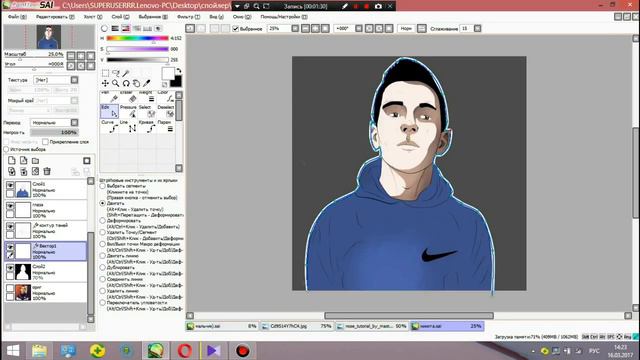This screenshot has width=640, height=360.
Task: Open the blending mode Нормально dropdown
Action: coord(74,122)
